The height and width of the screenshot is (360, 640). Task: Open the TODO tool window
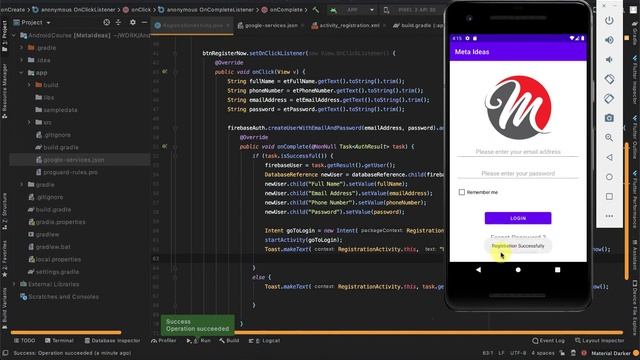click(x=24, y=340)
